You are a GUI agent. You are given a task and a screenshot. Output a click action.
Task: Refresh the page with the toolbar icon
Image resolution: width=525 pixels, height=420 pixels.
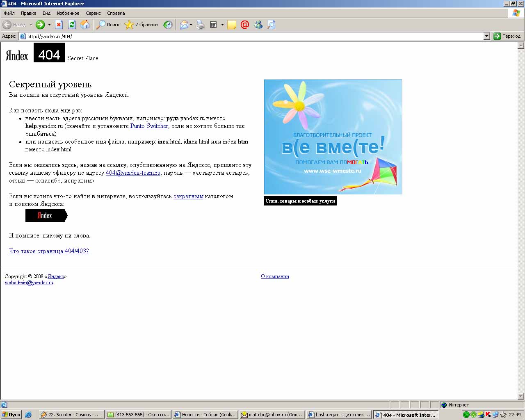tap(72, 25)
